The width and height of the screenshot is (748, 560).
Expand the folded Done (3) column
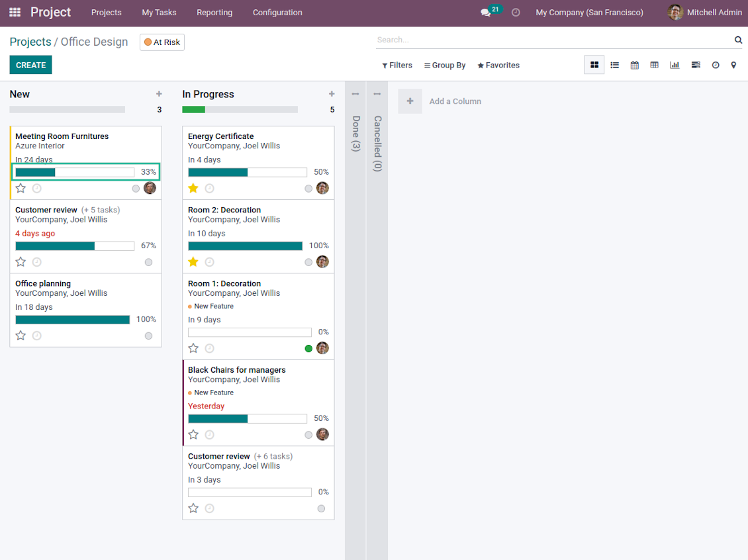[355, 134]
